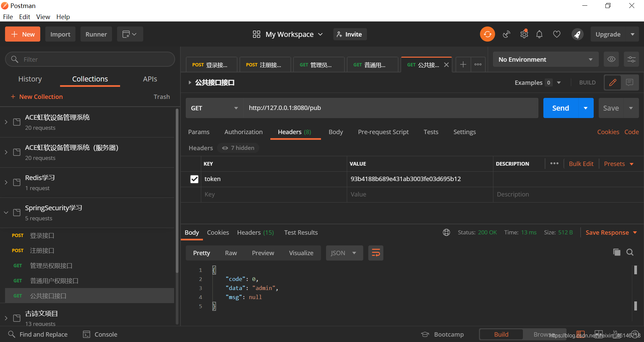Viewport: 644px width, 342px height.
Task: Open Bootcamp in the status bar
Action: click(442, 334)
